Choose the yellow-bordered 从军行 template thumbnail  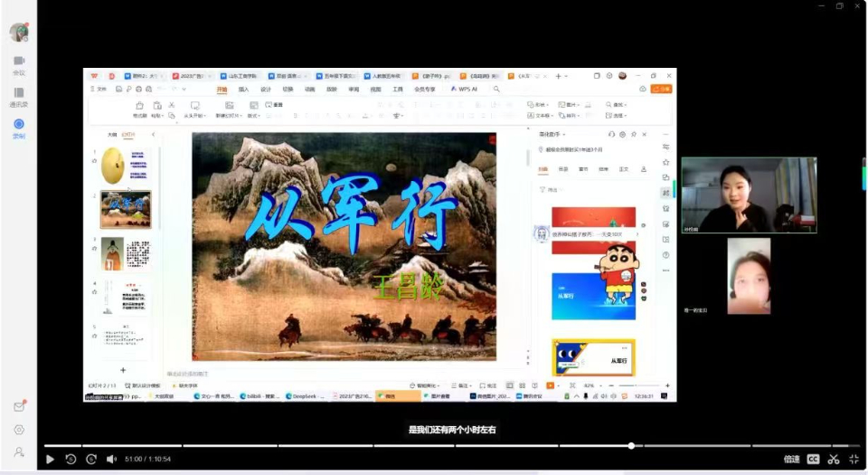pyautogui.click(x=593, y=357)
